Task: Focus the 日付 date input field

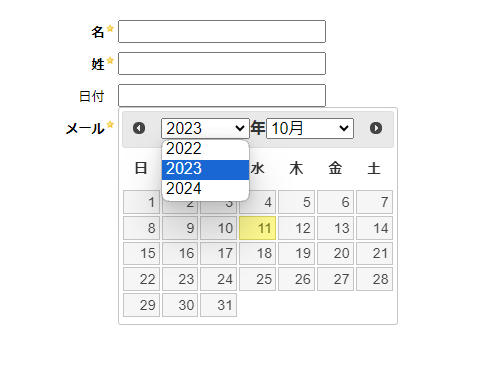Action: coord(222,95)
